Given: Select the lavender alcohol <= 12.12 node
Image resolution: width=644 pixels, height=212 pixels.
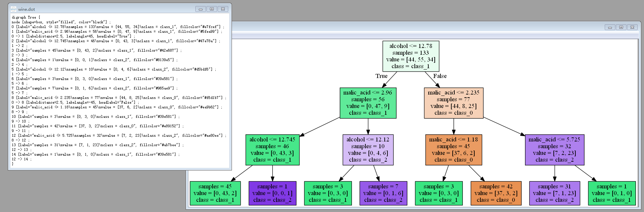Looking at the screenshot, I should 368,150.
